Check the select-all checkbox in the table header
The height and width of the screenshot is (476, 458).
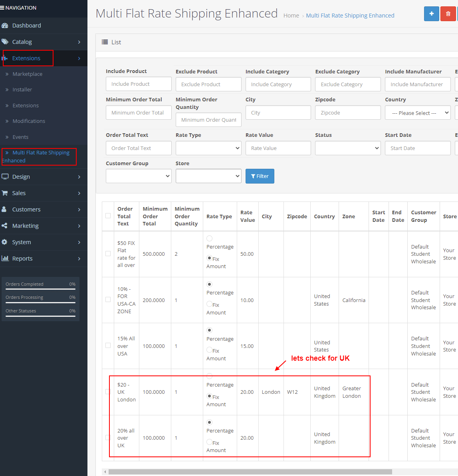(108, 215)
